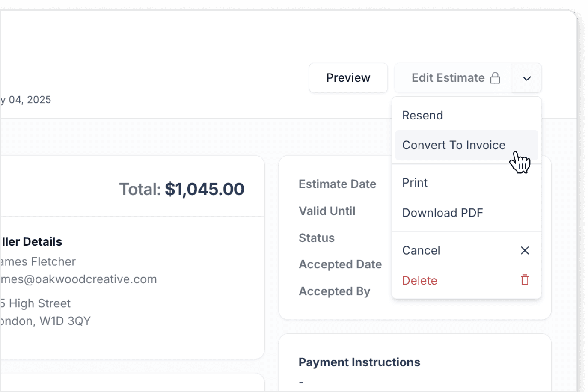This screenshot has height=392, width=588.
Task: Click the Edit Estimate button
Action: pyautogui.click(x=453, y=78)
